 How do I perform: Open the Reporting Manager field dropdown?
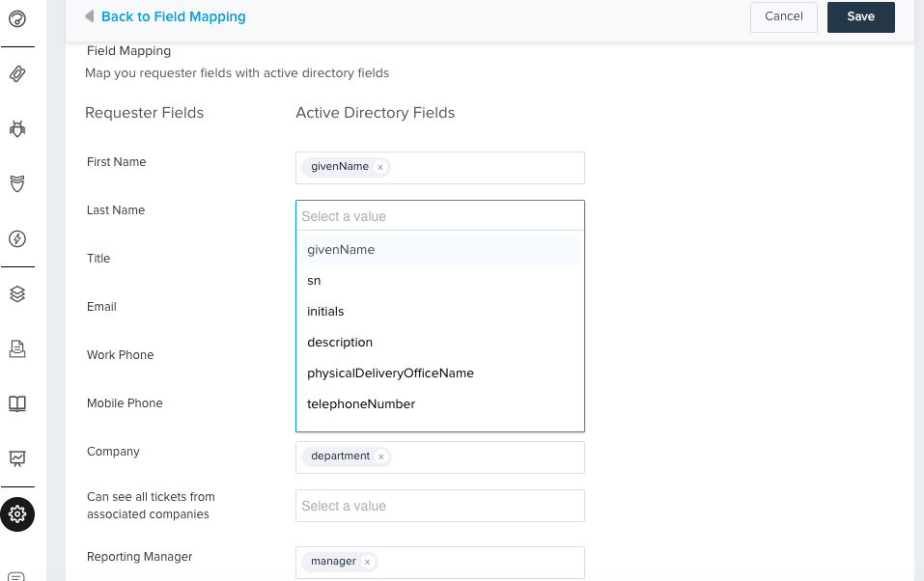point(440,563)
